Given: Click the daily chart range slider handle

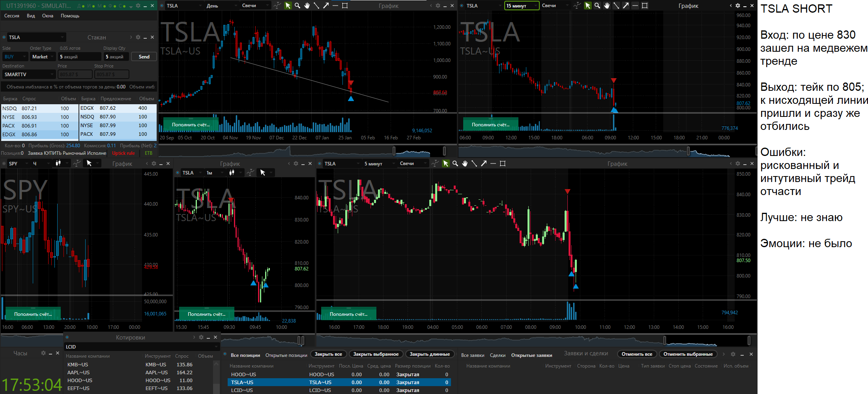Looking at the screenshot, I should (394, 151).
